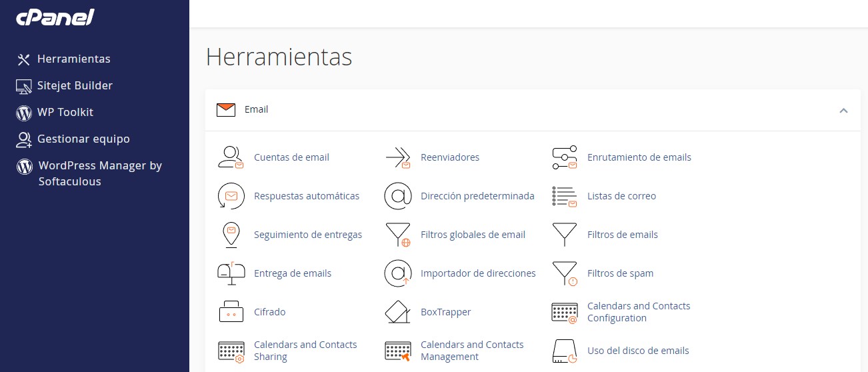The image size is (868, 372).
Task: Open the Dirección predeterminada @ icon
Action: coord(398,196)
